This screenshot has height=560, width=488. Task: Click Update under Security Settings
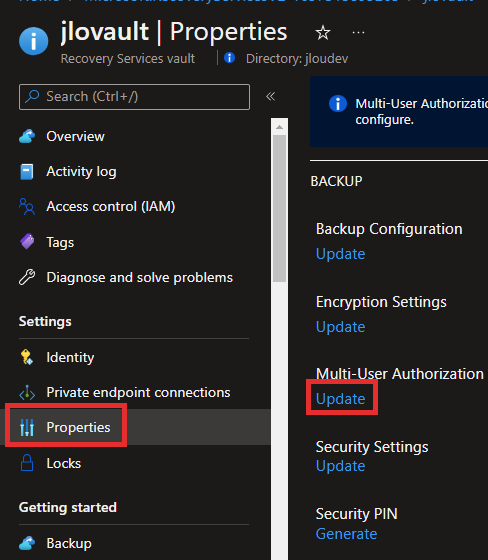(x=340, y=466)
